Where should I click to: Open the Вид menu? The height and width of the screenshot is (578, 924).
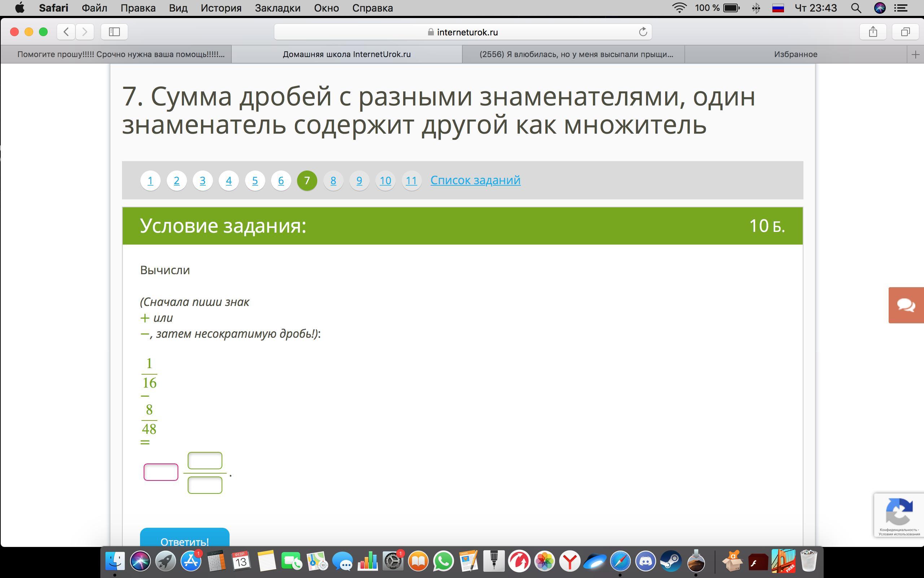178,8
